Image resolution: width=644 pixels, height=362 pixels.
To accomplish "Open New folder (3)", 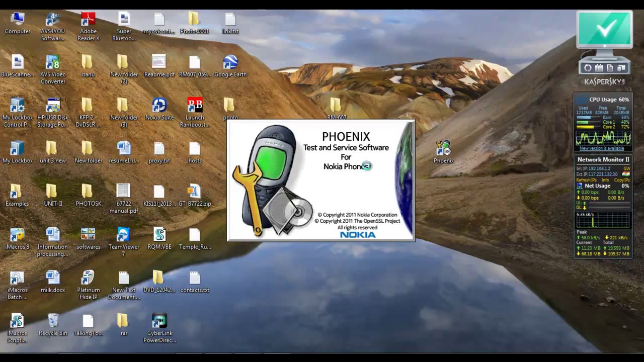I will pyautogui.click(x=124, y=113).
